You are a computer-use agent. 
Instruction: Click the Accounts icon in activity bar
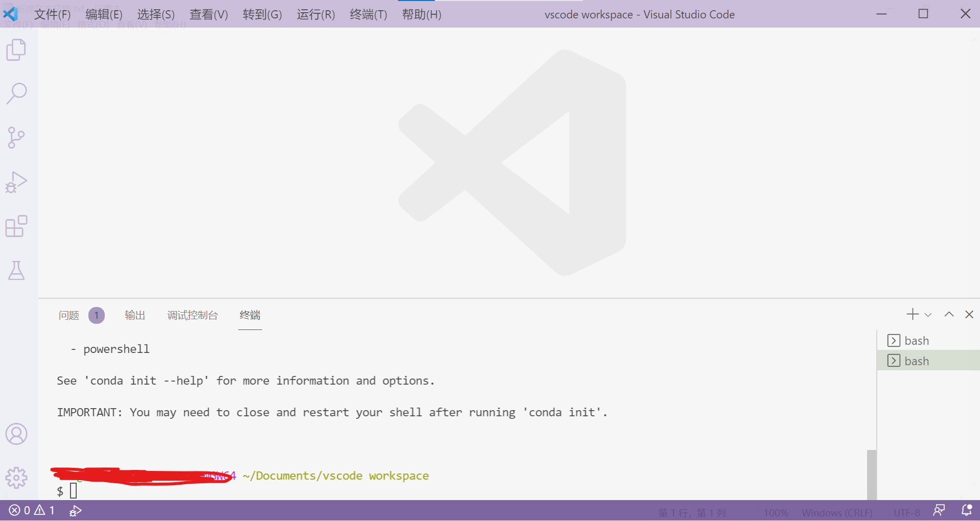click(16, 434)
